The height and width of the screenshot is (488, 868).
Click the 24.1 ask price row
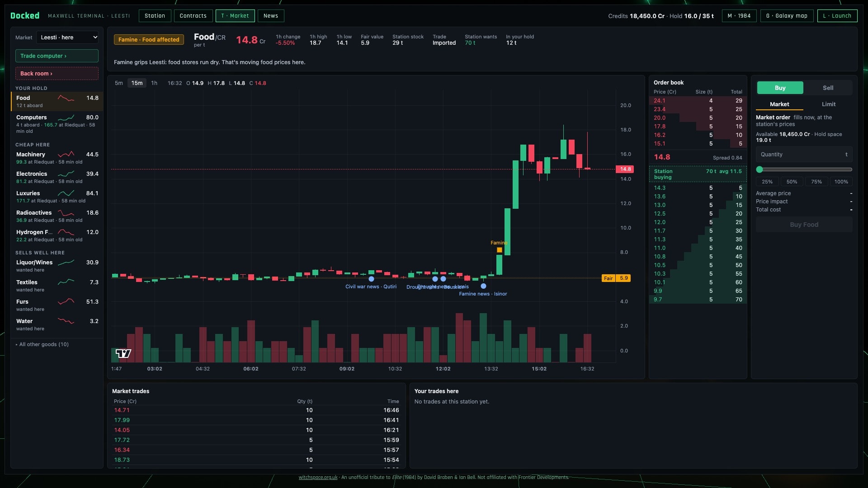click(698, 101)
